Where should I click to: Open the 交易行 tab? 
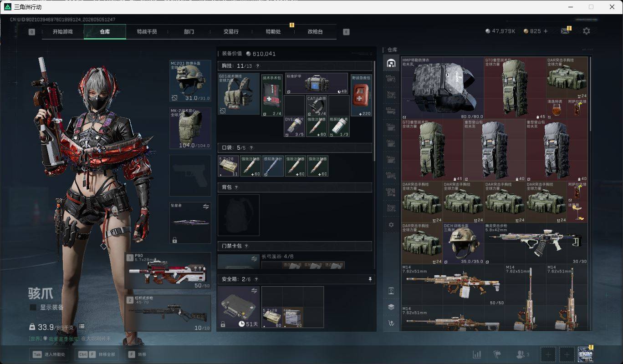click(231, 32)
